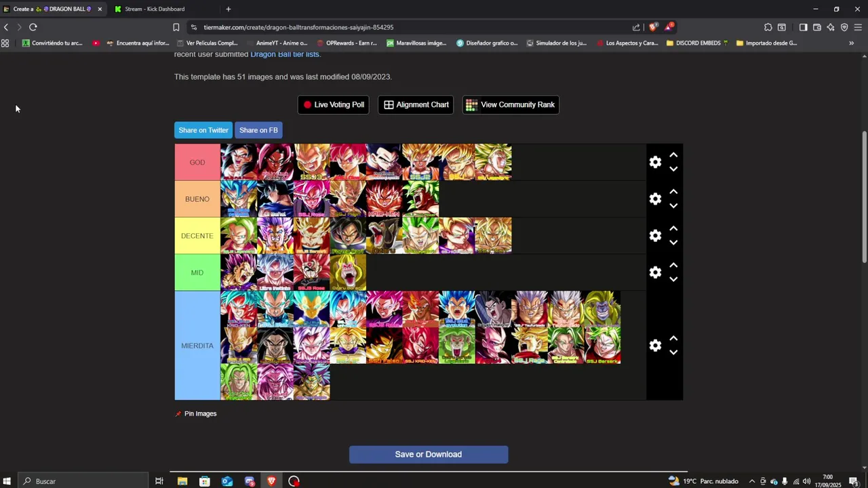Viewport: 868px width, 488px height.
Task: Select Ultra Instinto image in MID tier
Action: click(x=275, y=272)
